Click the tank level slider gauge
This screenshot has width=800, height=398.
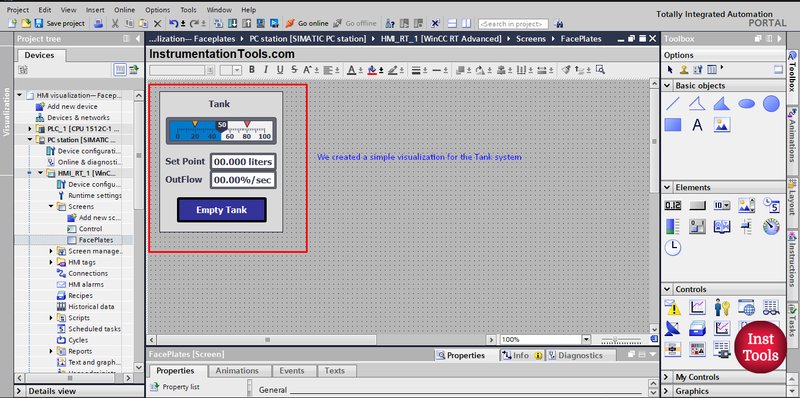pyautogui.click(x=221, y=131)
